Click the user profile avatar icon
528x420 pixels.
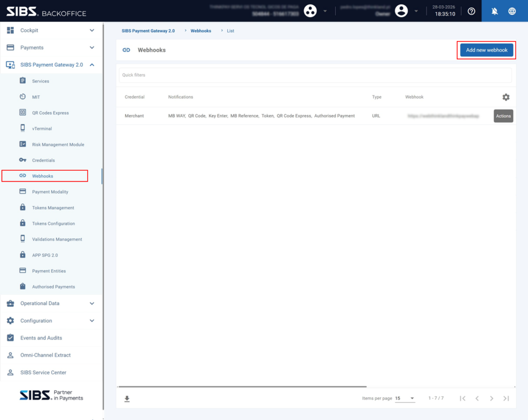point(401,11)
